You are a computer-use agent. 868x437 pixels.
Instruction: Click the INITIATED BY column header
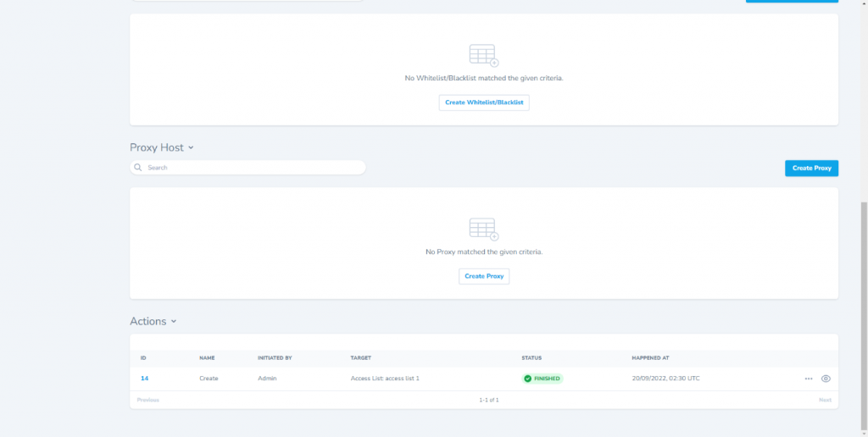pos(275,358)
